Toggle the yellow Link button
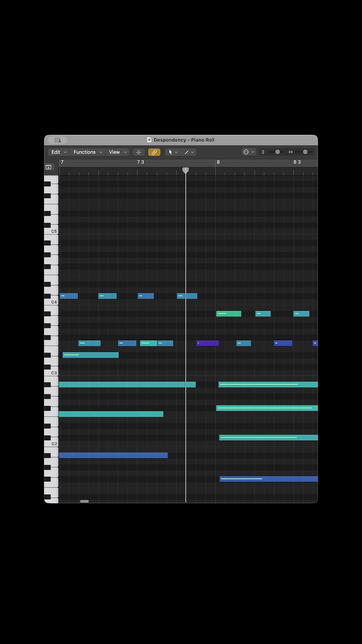Image resolution: width=362 pixels, height=644 pixels. 154,152
